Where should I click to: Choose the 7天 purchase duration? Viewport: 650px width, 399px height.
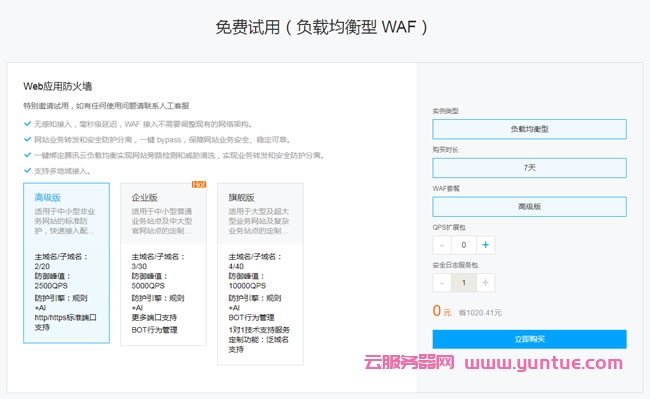point(529,168)
